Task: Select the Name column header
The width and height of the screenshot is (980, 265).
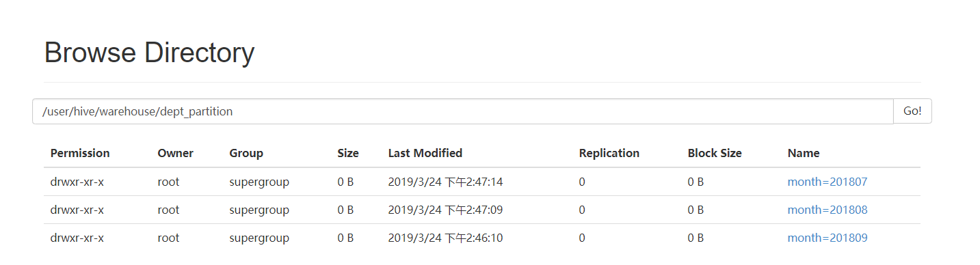Action: click(804, 153)
